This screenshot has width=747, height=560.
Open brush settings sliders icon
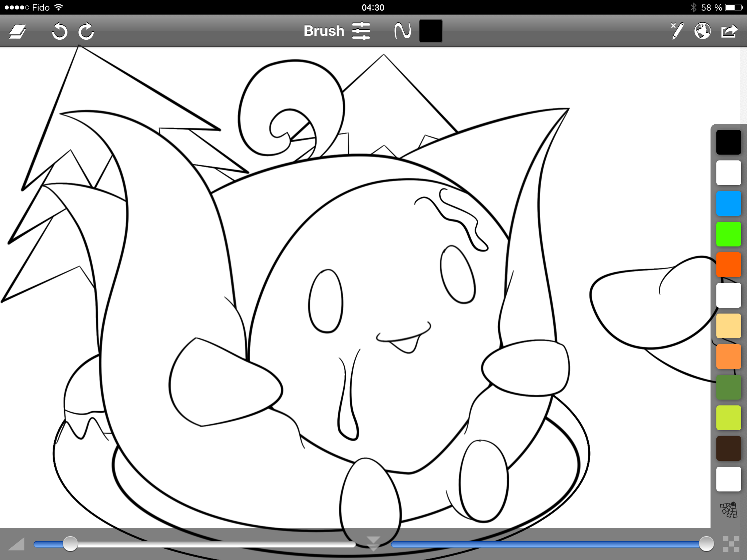[361, 31]
